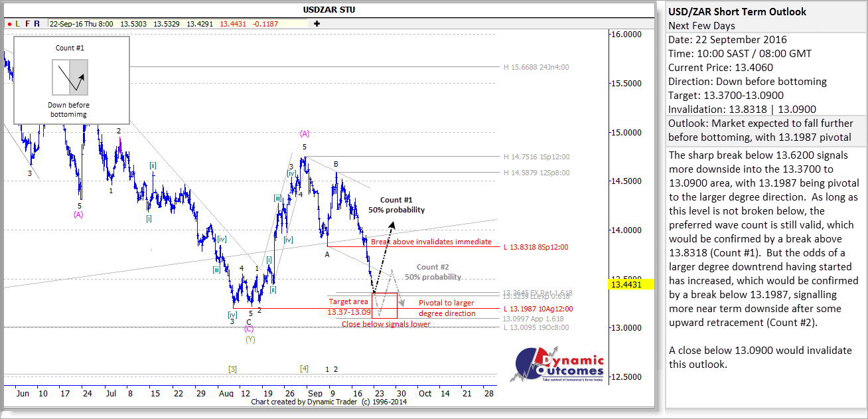Screen dimensions: 868x419
Task: Click the Oct label on the date axis
Action: coord(425,393)
